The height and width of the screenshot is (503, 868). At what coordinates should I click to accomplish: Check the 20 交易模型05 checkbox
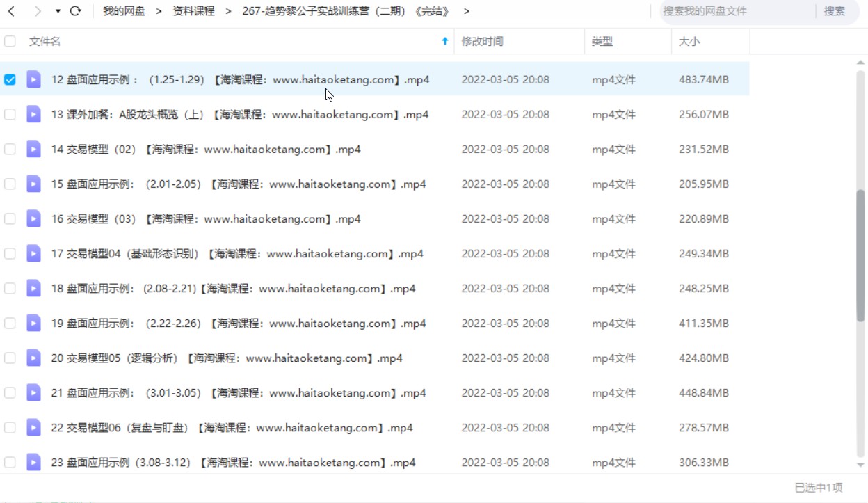pyautogui.click(x=10, y=358)
